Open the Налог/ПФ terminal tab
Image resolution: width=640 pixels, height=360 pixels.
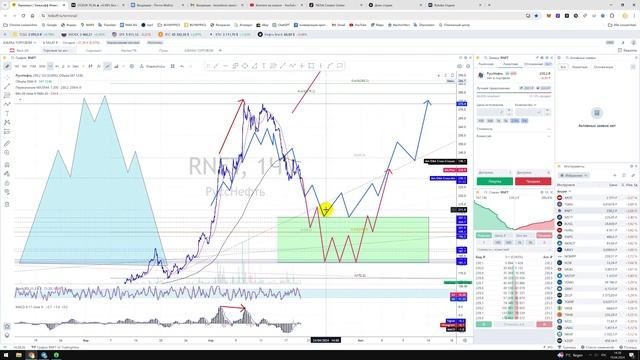pos(129,50)
